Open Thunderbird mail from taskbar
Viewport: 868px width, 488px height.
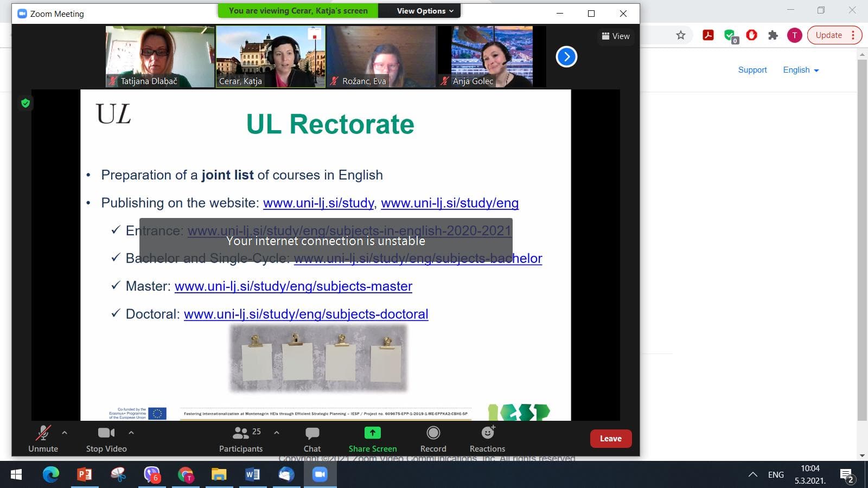point(286,475)
